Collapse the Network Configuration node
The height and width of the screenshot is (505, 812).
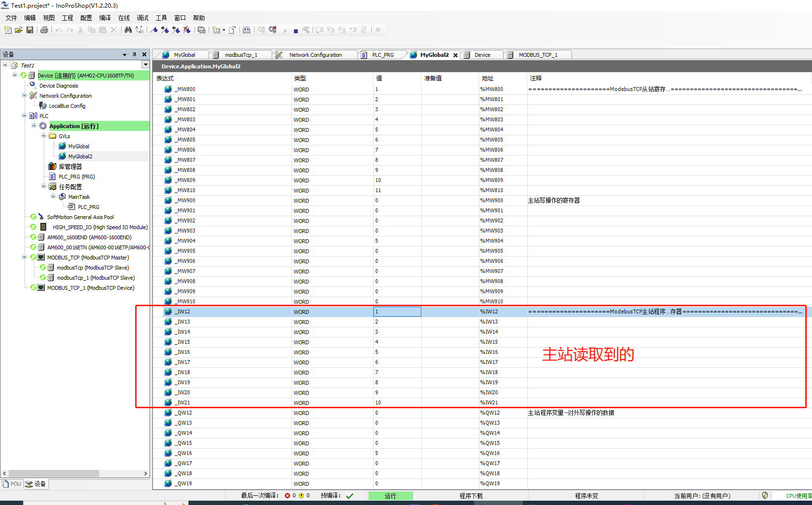(24, 95)
